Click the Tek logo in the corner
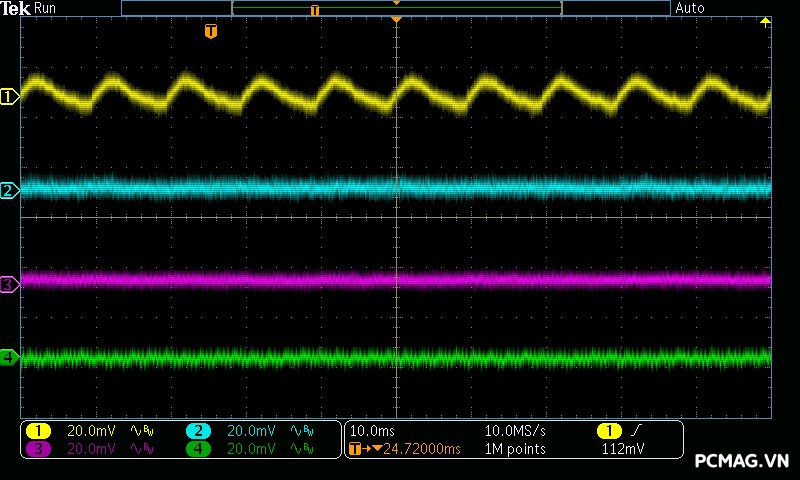The image size is (800, 480). tap(16, 8)
